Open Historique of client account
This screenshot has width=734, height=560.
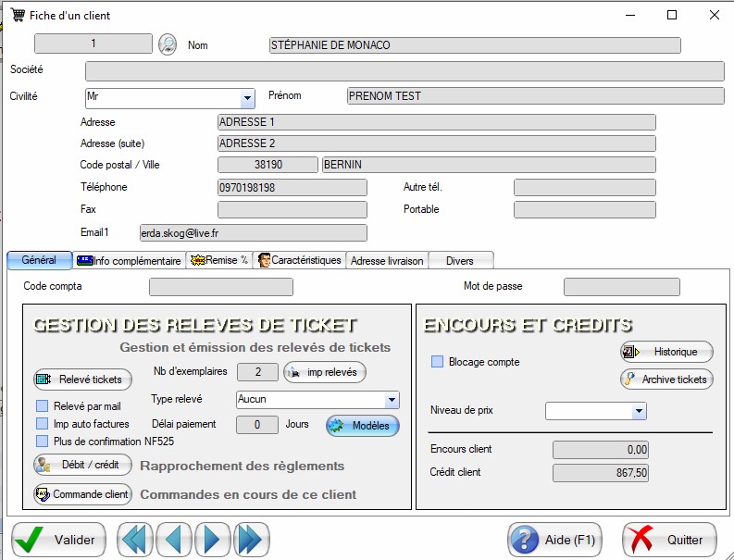pyautogui.click(x=666, y=352)
